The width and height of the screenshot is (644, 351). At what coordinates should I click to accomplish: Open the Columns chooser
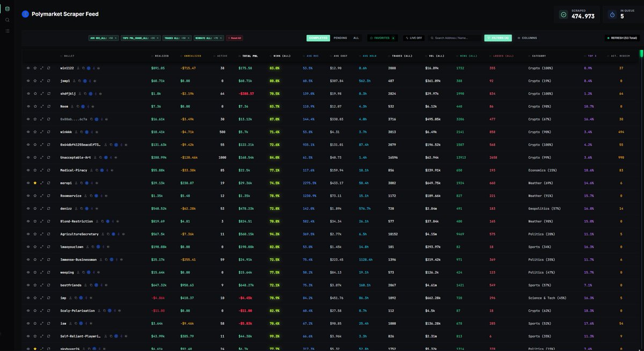pos(527,38)
